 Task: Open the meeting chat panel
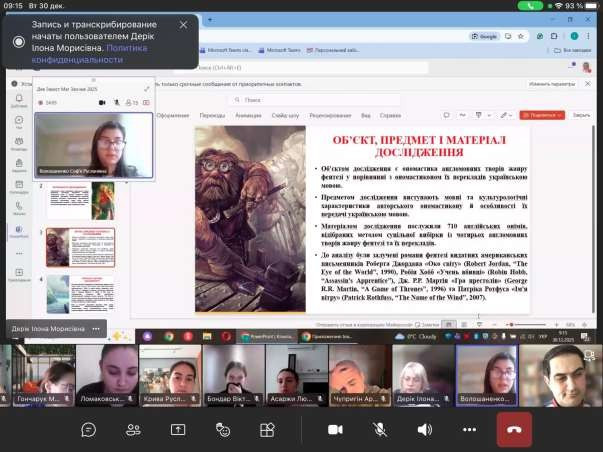point(89,429)
